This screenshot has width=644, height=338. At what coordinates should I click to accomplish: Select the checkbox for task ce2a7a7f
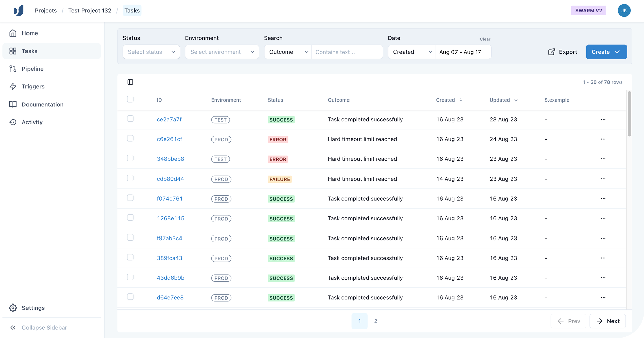[x=130, y=118]
